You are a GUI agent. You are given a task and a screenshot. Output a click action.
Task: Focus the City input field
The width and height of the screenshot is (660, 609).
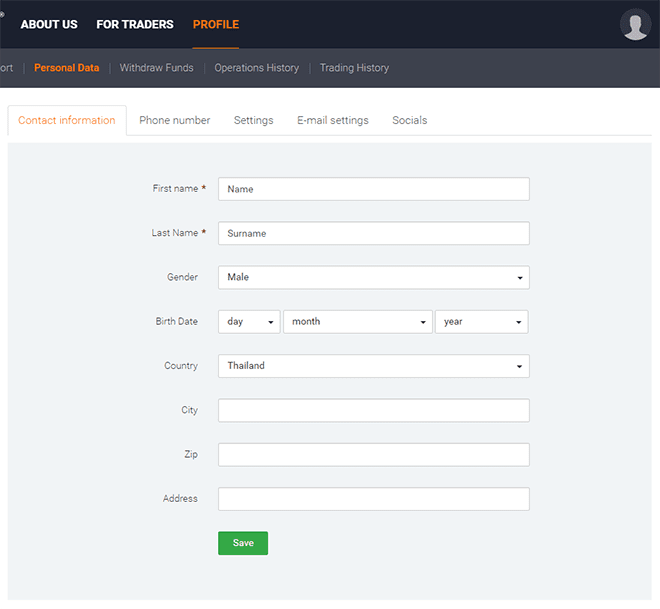[374, 410]
